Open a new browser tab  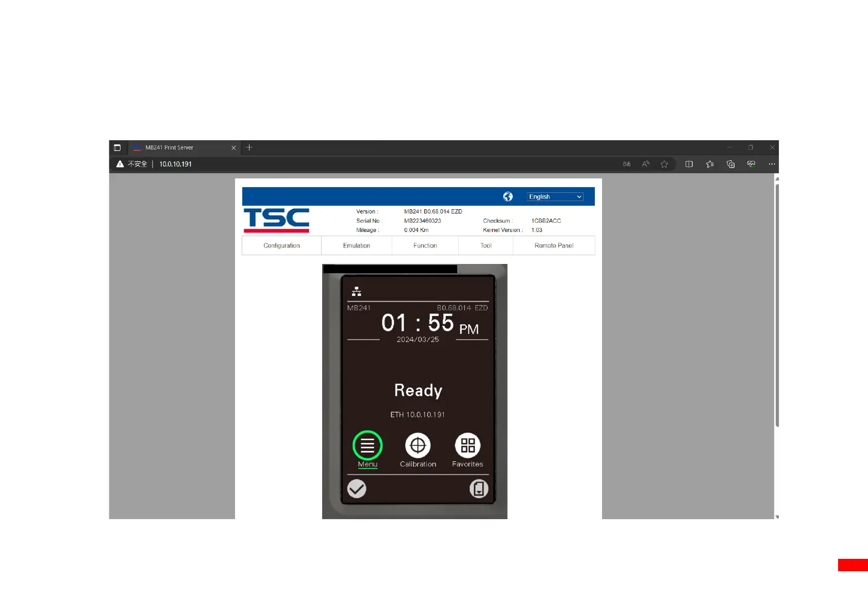(x=249, y=147)
